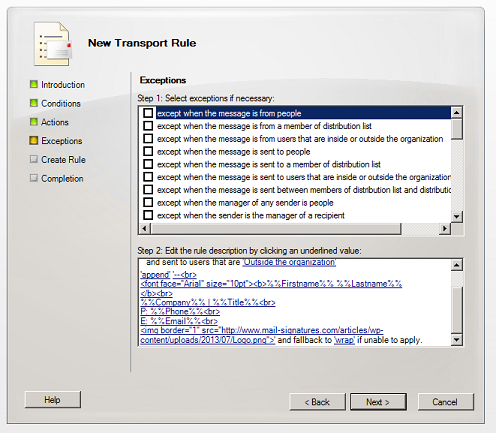The height and width of the screenshot is (433, 496).
Task: Select the Create Rule wizard step label
Action: click(63, 160)
